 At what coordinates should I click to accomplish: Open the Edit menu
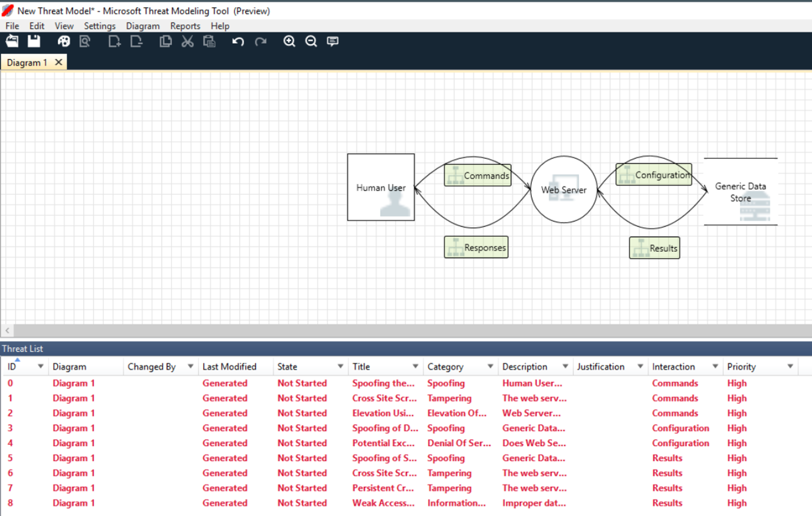tap(37, 26)
